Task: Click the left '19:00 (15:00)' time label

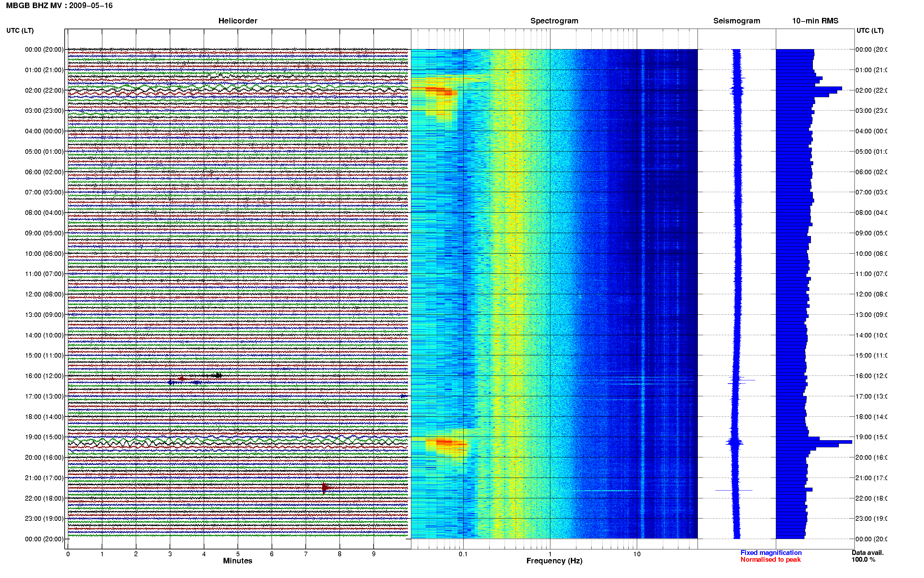Action: tap(44, 437)
